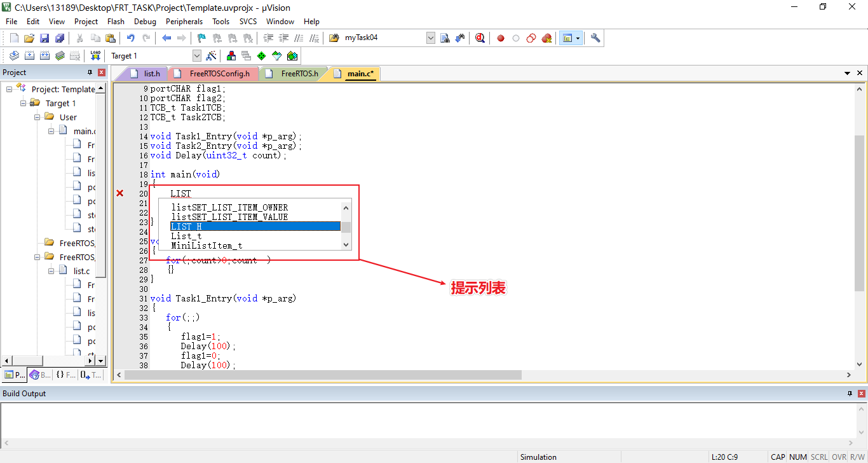The height and width of the screenshot is (463, 868).
Task: Select MiniListItem_t in the completion popup
Action: coord(255,245)
